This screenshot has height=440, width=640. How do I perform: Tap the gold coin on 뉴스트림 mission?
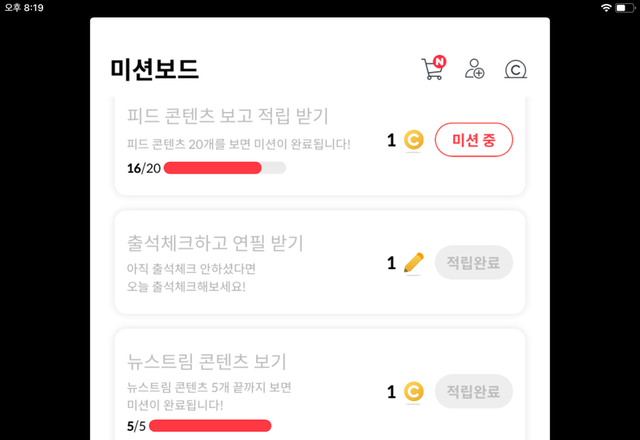[x=414, y=392]
